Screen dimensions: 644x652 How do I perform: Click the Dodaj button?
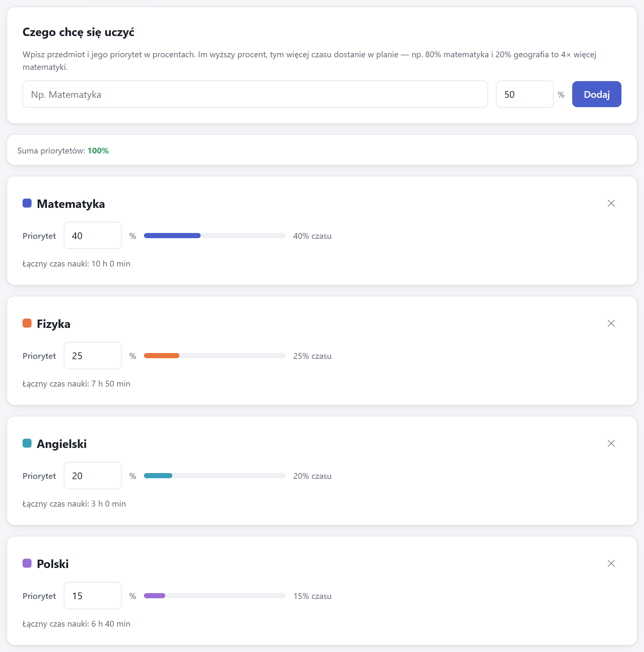[x=596, y=94]
